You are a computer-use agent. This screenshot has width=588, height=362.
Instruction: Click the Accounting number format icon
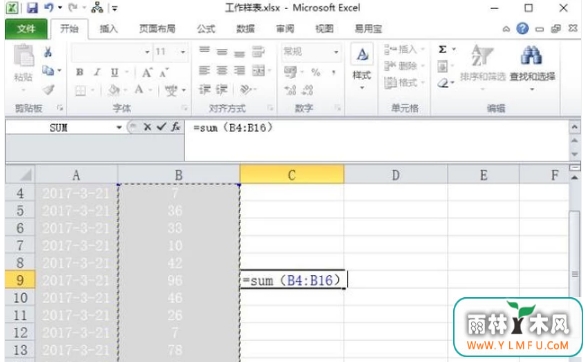click(290, 71)
